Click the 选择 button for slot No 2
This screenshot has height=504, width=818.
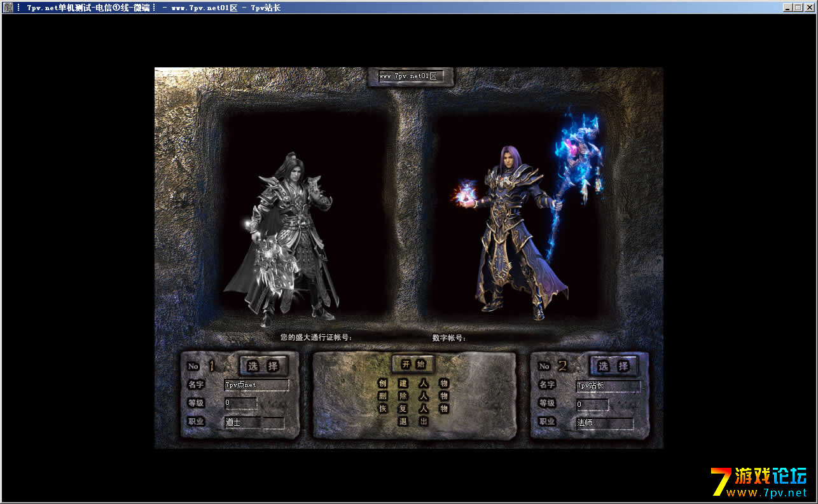[x=613, y=366]
